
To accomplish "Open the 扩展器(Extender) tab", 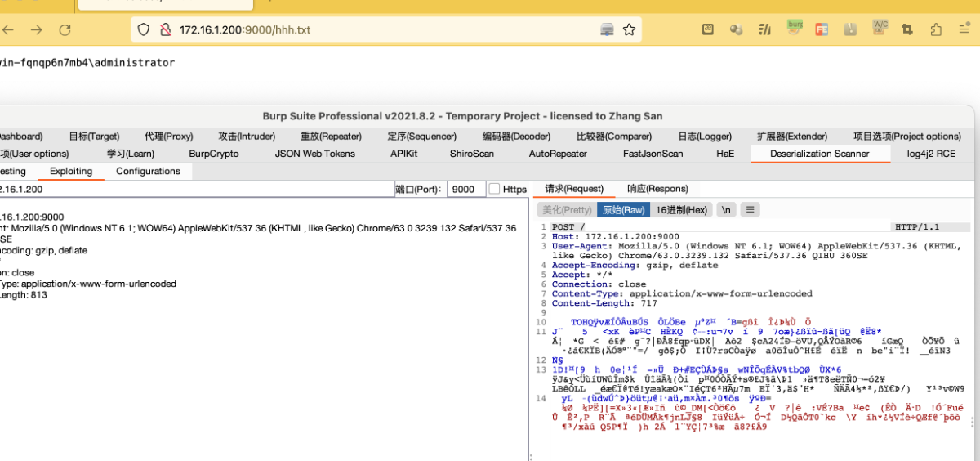I will 791,137.
